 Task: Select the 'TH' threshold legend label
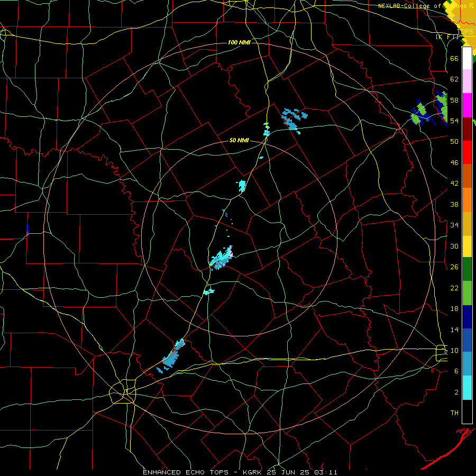(x=454, y=413)
